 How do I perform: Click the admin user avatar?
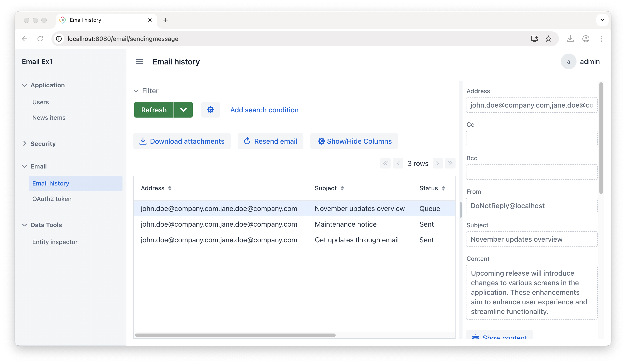tap(568, 62)
